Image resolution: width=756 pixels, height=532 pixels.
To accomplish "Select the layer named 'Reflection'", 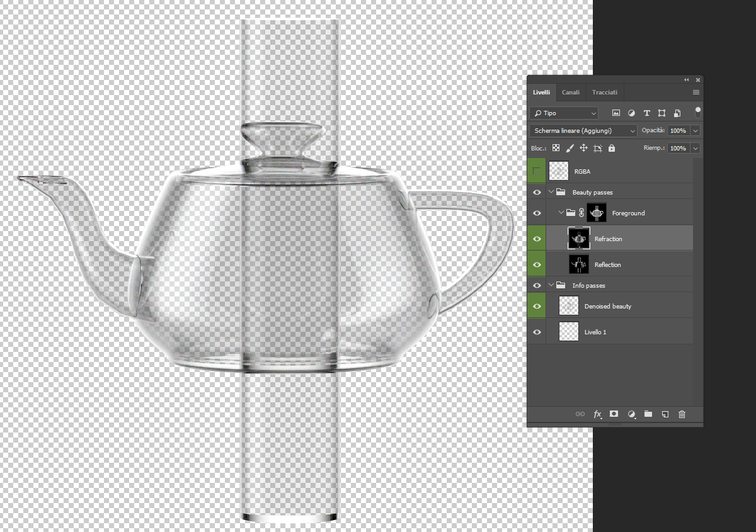I will click(607, 264).
